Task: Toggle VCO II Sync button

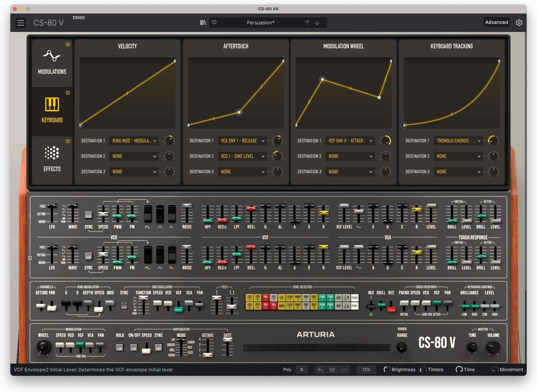Action: tap(88, 256)
